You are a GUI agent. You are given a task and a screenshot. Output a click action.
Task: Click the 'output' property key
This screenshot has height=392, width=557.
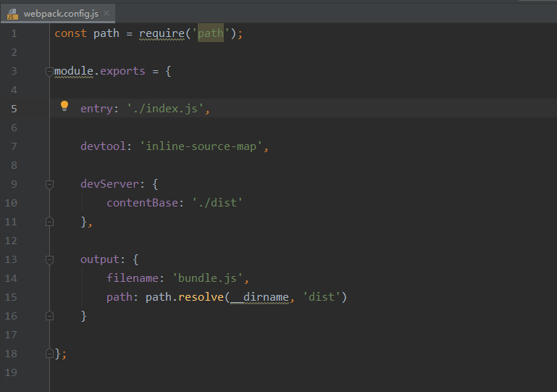(x=100, y=259)
